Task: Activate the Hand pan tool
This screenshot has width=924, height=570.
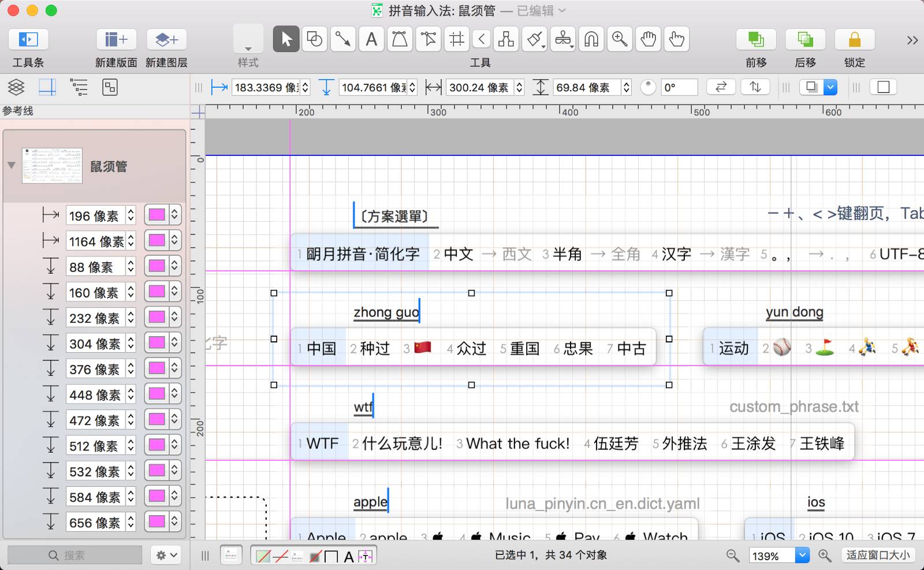Action: (x=648, y=39)
